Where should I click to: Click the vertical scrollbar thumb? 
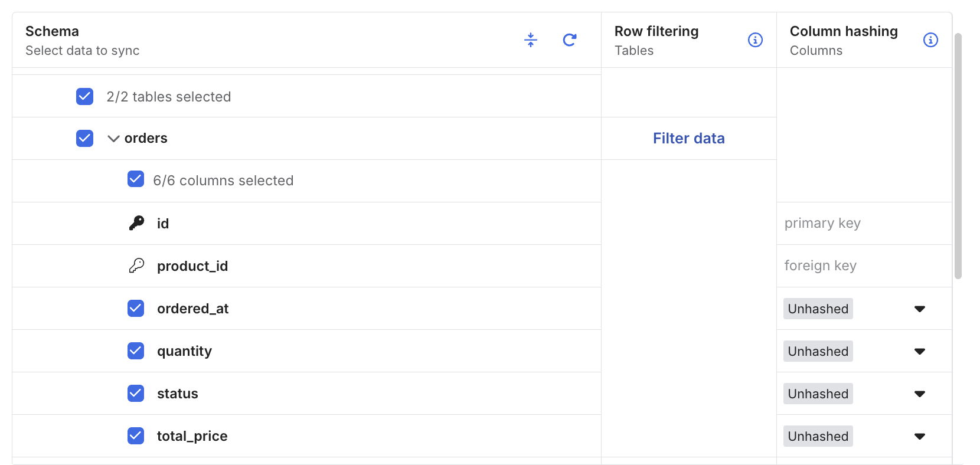[958, 156]
